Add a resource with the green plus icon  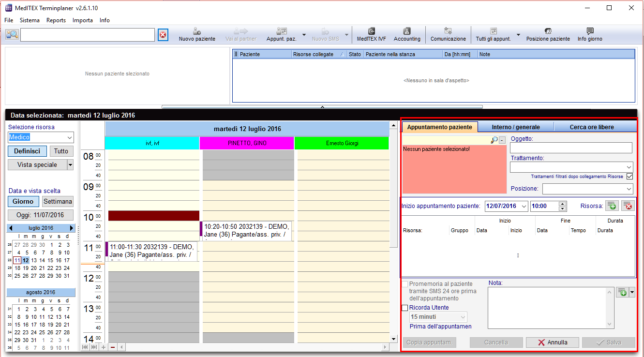pyautogui.click(x=612, y=206)
